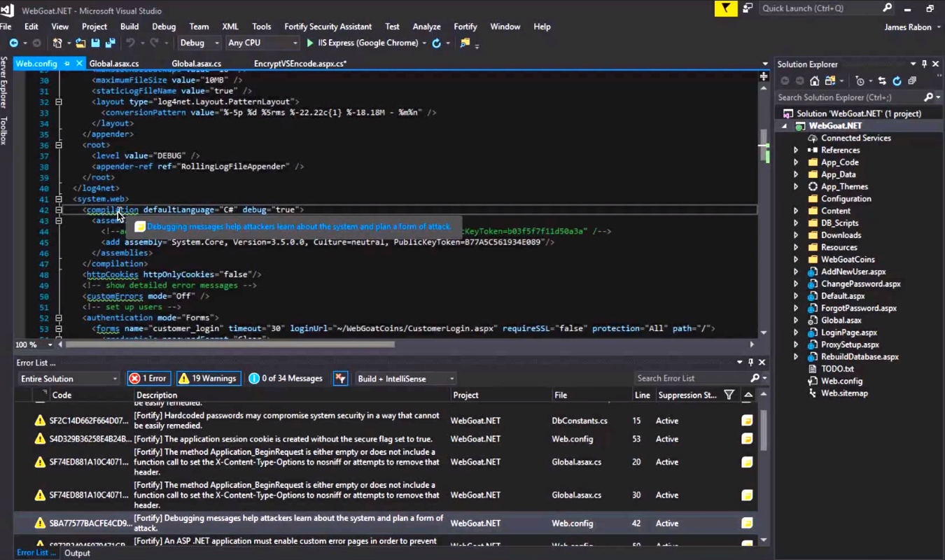Open the James Rabon account dropdown
945x560 pixels.
913,27
